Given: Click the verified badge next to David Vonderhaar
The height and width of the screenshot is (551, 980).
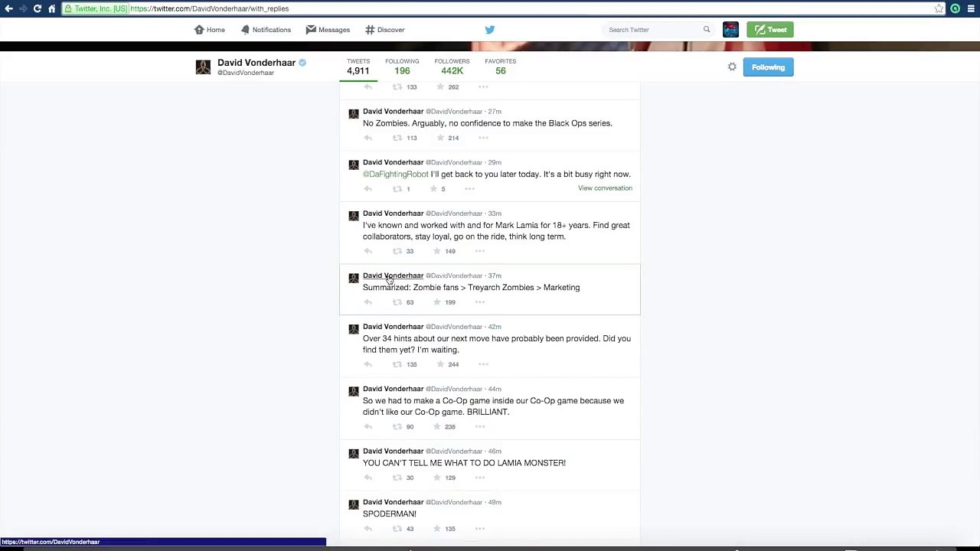Looking at the screenshot, I should coord(302,63).
